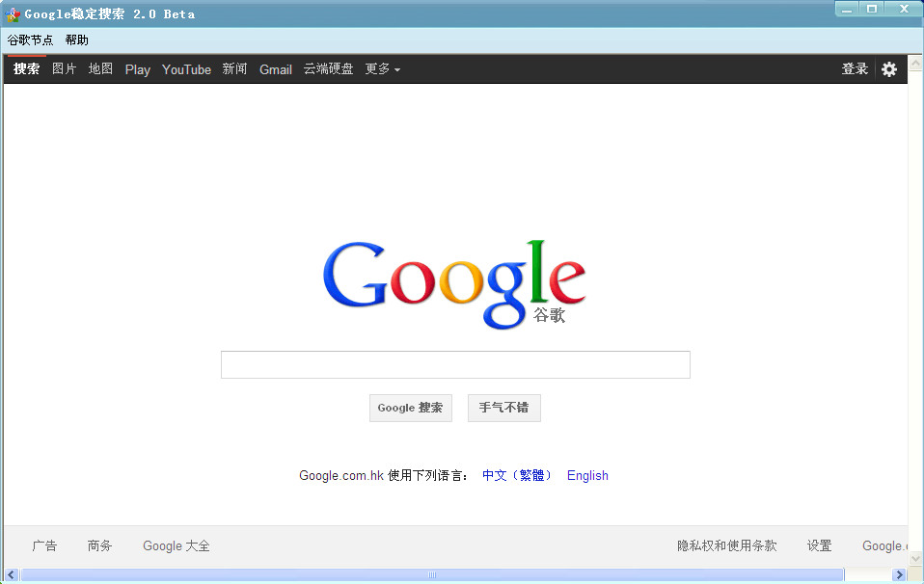
Task: Click the app icon in title bar
Action: [13, 14]
